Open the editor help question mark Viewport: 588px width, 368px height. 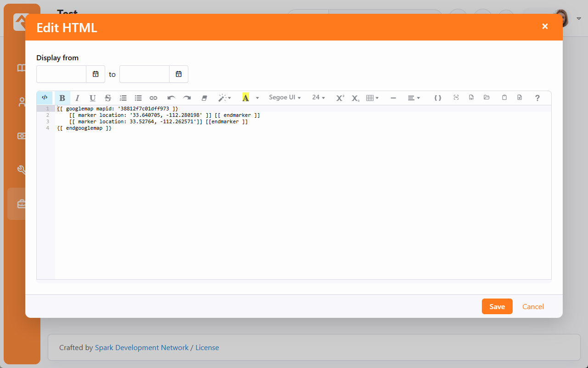pos(537,98)
